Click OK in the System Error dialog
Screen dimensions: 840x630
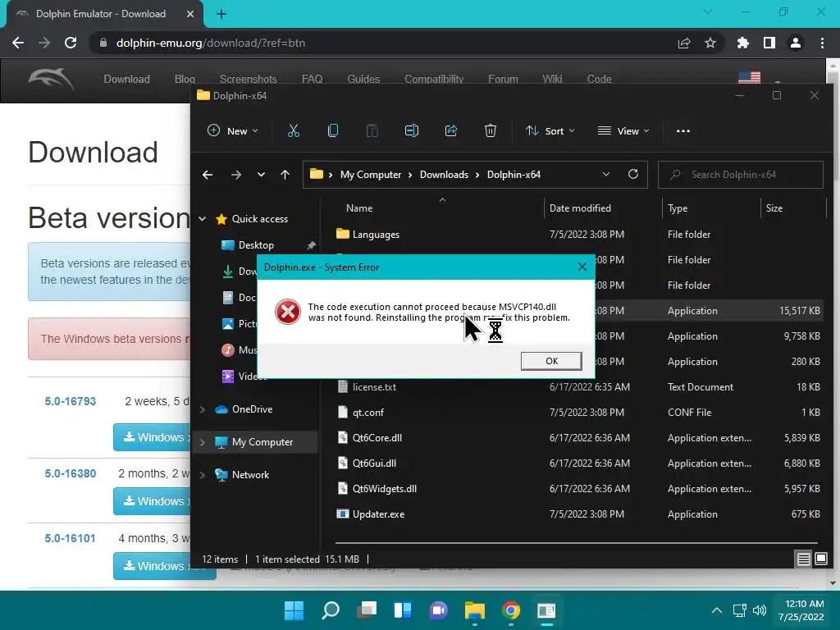coord(551,361)
